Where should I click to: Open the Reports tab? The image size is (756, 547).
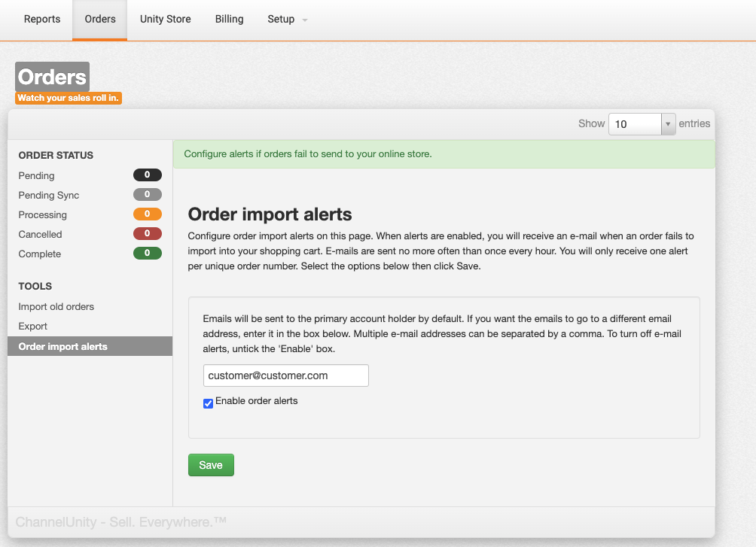click(42, 20)
